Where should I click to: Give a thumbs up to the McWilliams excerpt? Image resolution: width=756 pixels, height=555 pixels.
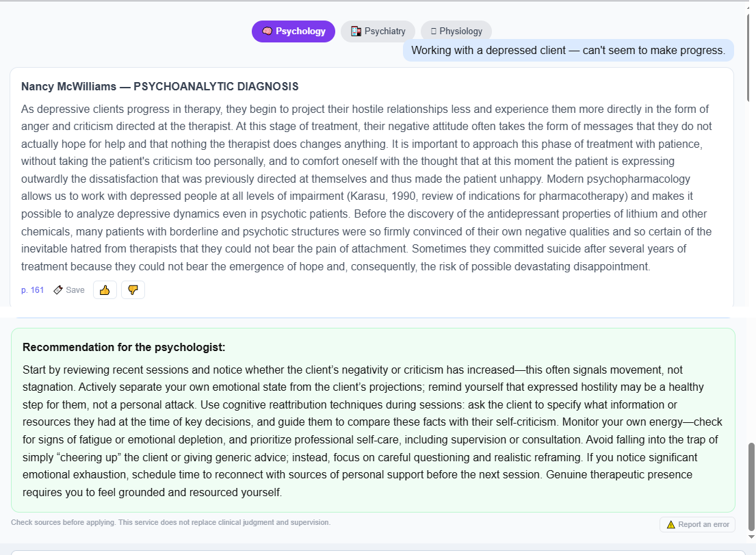pyautogui.click(x=105, y=290)
